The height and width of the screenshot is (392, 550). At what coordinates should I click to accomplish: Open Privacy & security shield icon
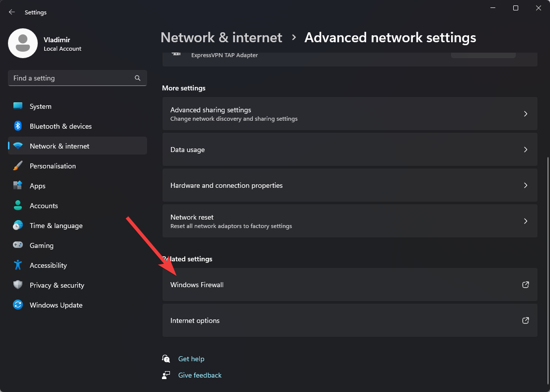click(18, 285)
